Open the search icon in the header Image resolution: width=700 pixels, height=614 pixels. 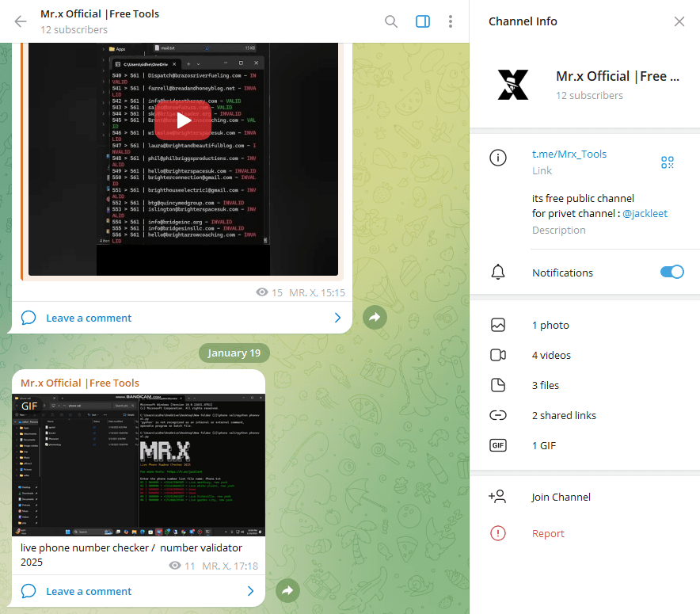tap(391, 21)
